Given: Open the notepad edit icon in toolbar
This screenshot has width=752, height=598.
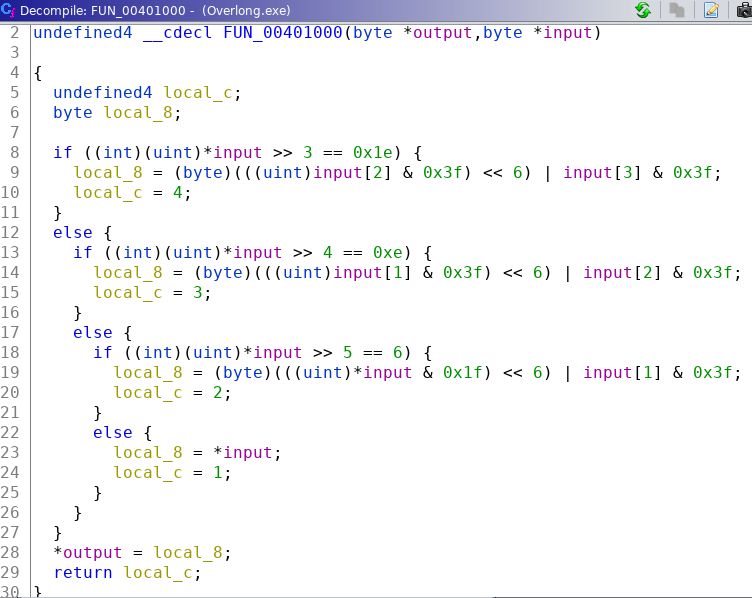Looking at the screenshot, I should pyautogui.click(x=711, y=10).
